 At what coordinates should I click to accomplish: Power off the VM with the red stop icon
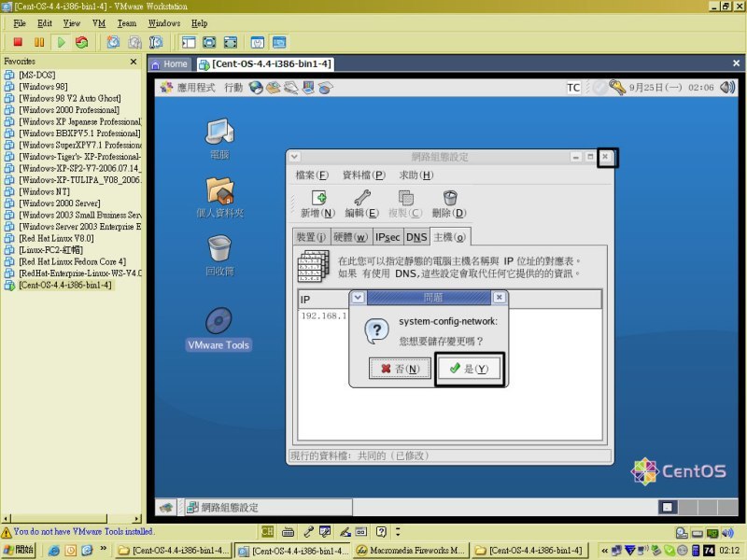pyautogui.click(x=18, y=42)
